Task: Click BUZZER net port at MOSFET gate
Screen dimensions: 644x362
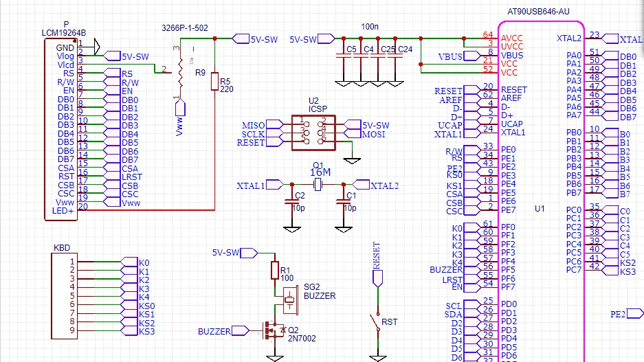Action: (x=241, y=330)
